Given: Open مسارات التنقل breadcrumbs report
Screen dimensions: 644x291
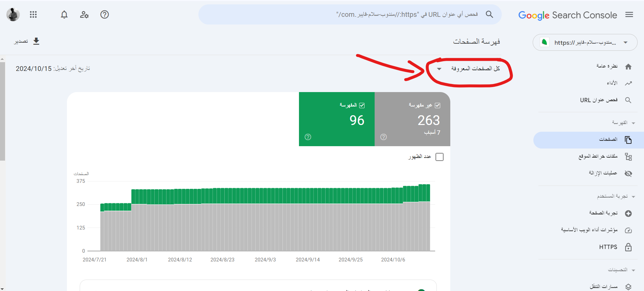Looking at the screenshot, I should 604,287.
